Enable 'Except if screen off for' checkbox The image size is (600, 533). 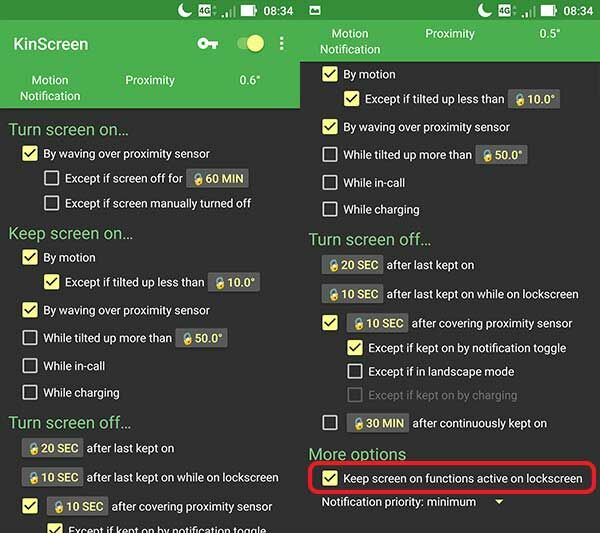coord(52,179)
